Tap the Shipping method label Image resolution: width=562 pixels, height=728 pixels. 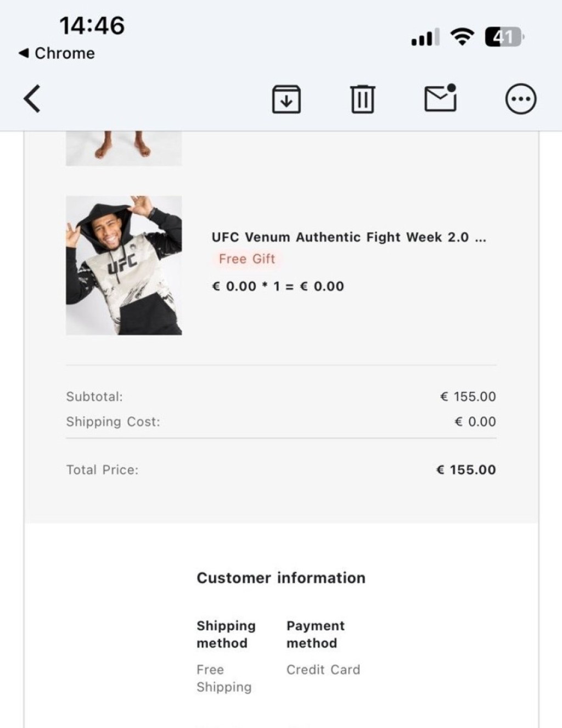[226, 634]
